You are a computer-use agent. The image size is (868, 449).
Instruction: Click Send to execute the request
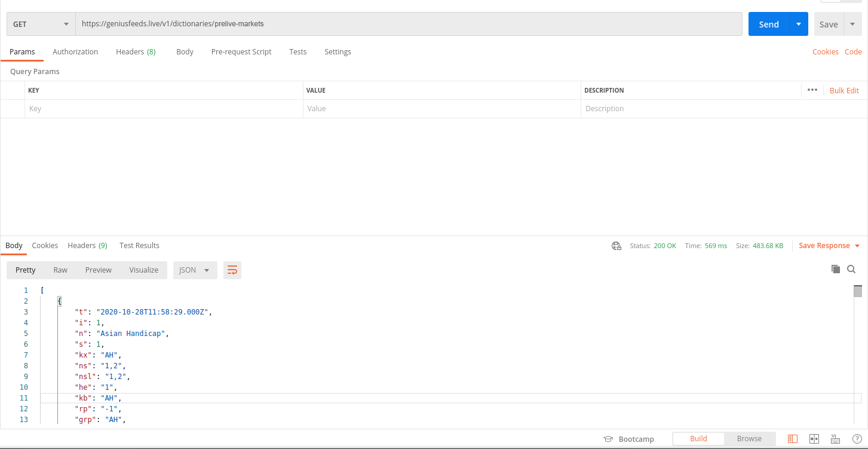[768, 24]
